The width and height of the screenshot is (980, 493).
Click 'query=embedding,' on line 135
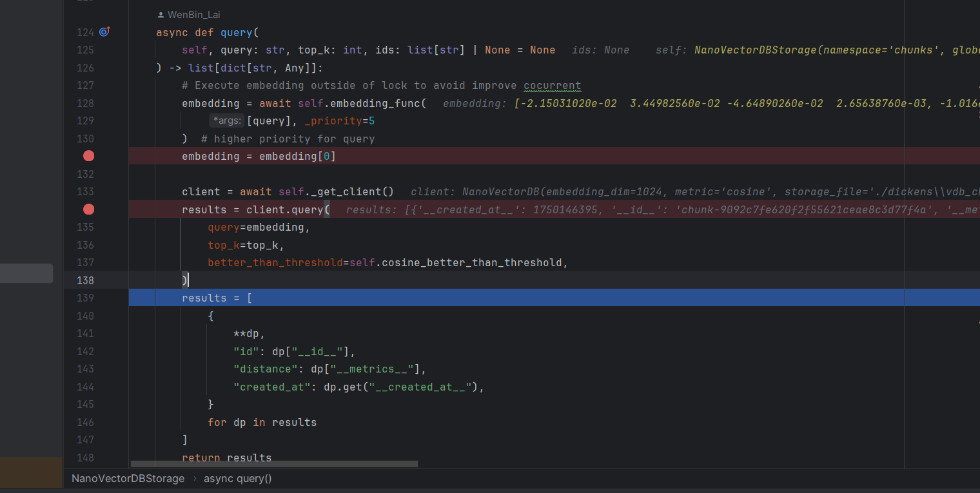(x=259, y=227)
